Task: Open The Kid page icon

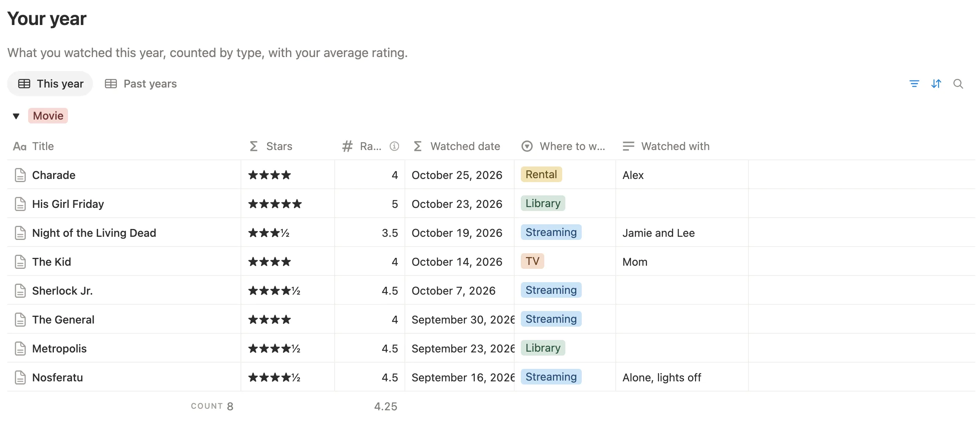Action: [20, 262]
